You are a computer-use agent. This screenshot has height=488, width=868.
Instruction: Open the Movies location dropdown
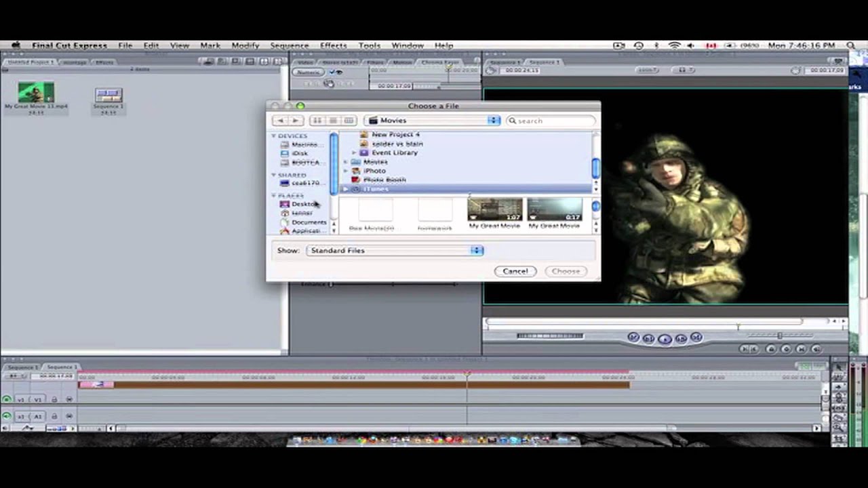coord(432,121)
